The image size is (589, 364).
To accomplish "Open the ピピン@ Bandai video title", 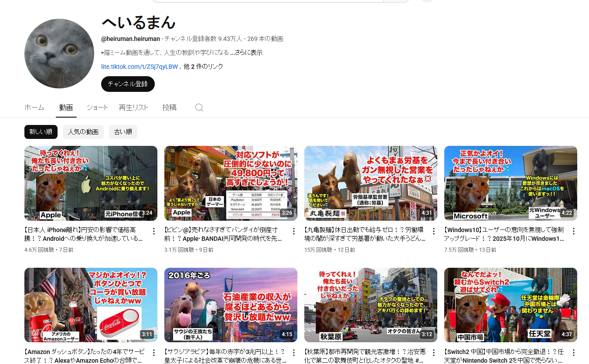I will pyautogui.click(x=223, y=234).
